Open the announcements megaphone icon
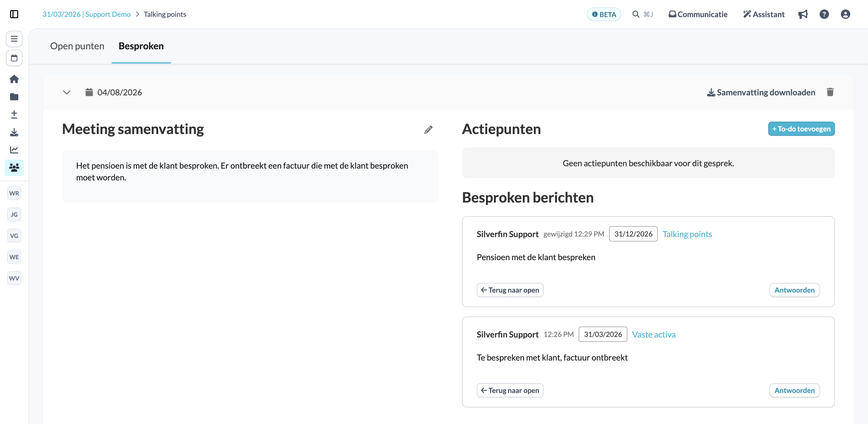Image resolution: width=868 pixels, height=424 pixels. (803, 14)
